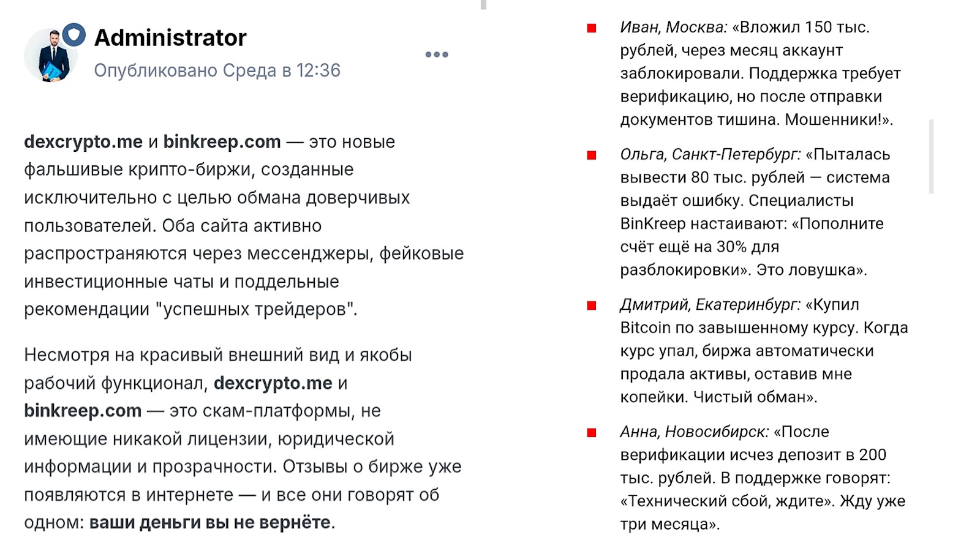Viewport: 980px width, 551px height.
Task: Click bold dexcrypto.me in the first paragraph
Action: pos(83,141)
